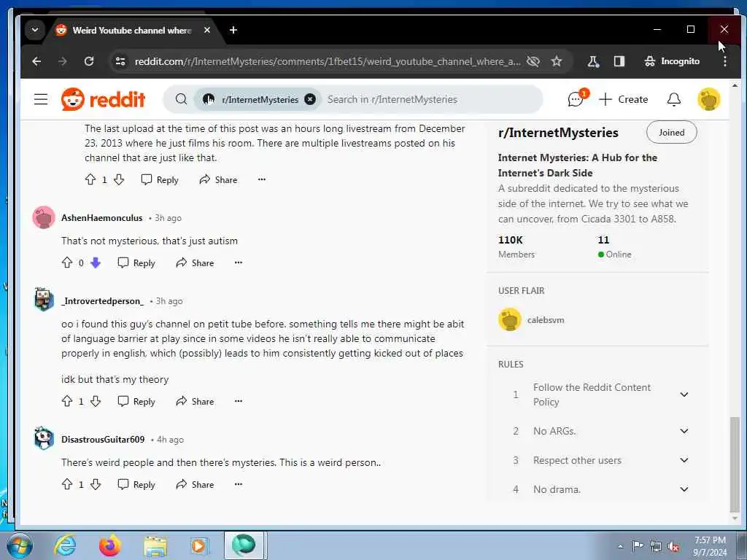747x560 pixels.
Task: Click the search magnifier icon
Action: pyautogui.click(x=181, y=99)
